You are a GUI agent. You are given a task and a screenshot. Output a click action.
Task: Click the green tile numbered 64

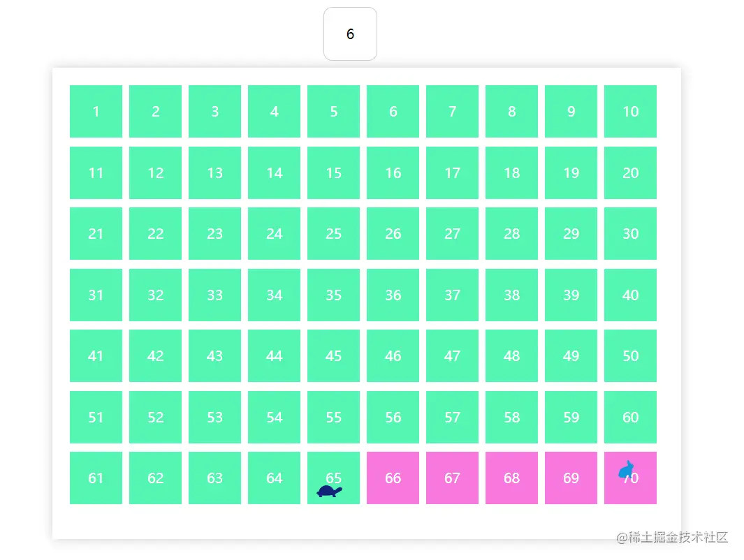[x=274, y=478]
